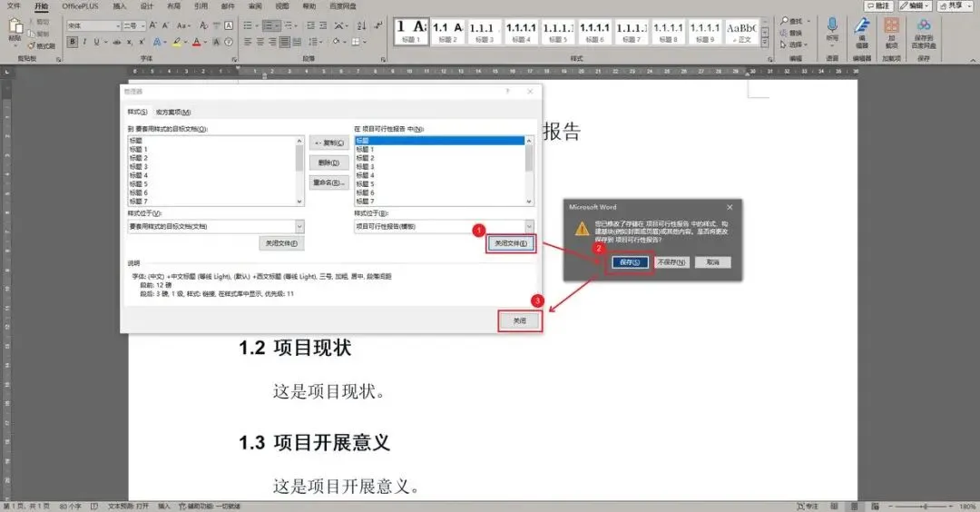Open the 文件 (File) tab

tap(14, 5)
